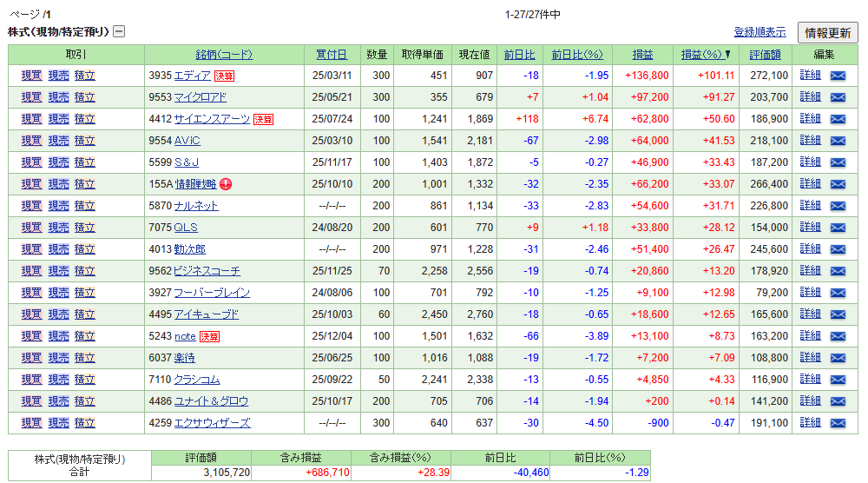The width and height of the screenshot is (868, 483).
Task: Click the mail icon in the エディア row
Action: (838, 76)
